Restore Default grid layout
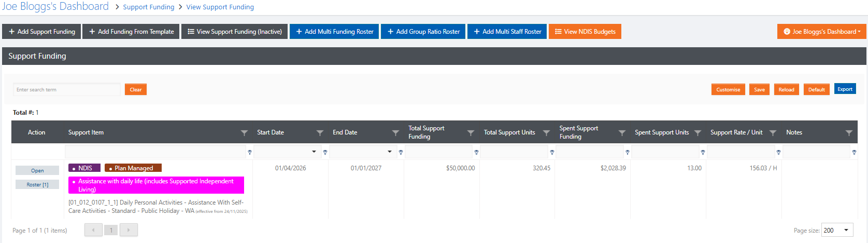The image size is (868, 243). pos(816,90)
